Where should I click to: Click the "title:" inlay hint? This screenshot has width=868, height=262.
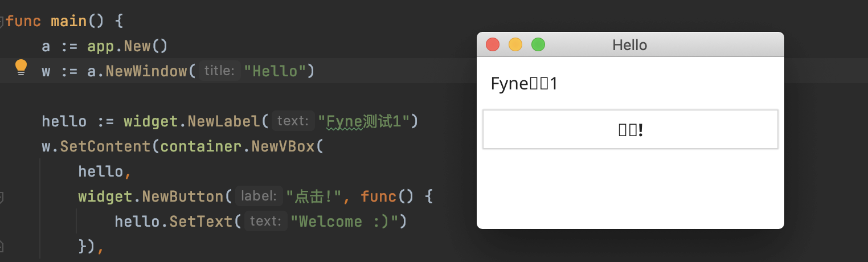coord(219,71)
